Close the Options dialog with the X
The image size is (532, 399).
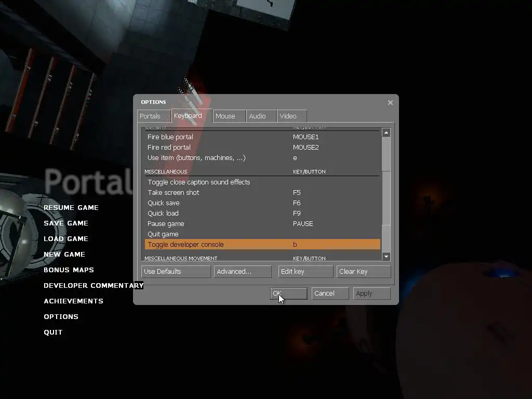[x=390, y=102]
